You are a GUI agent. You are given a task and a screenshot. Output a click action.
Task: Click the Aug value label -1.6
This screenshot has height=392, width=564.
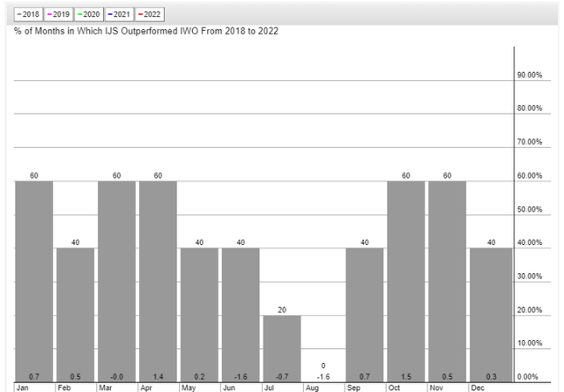click(323, 376)
